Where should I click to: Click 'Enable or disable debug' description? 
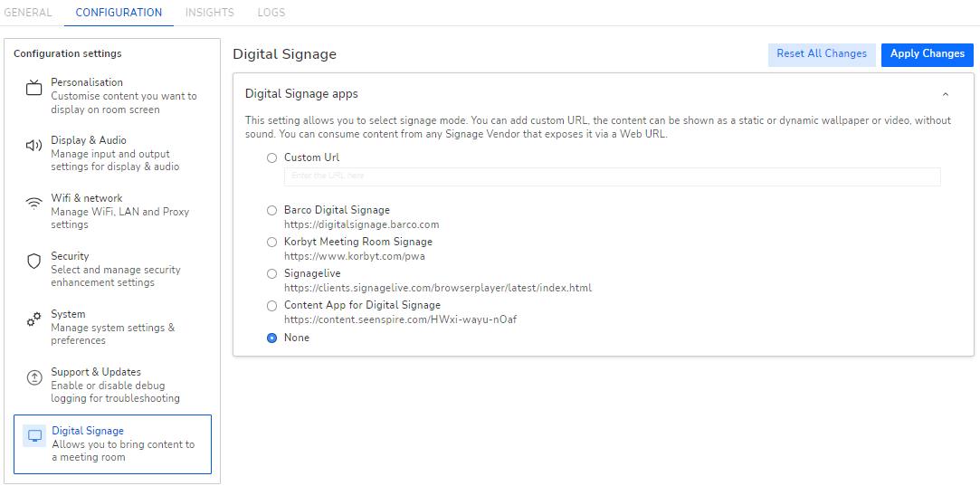click(x=108, y=386)
